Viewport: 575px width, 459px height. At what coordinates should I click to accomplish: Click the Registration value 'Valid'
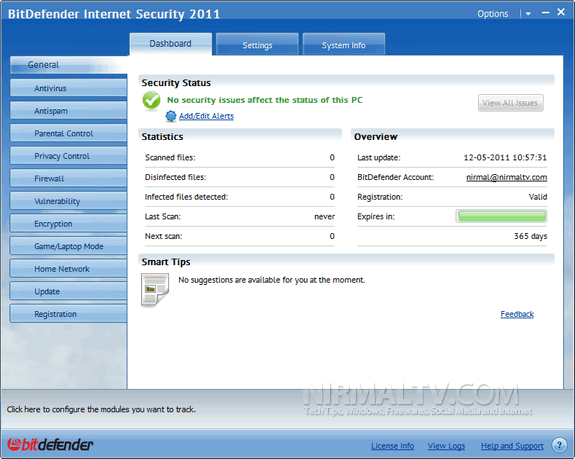coord(538,197)
